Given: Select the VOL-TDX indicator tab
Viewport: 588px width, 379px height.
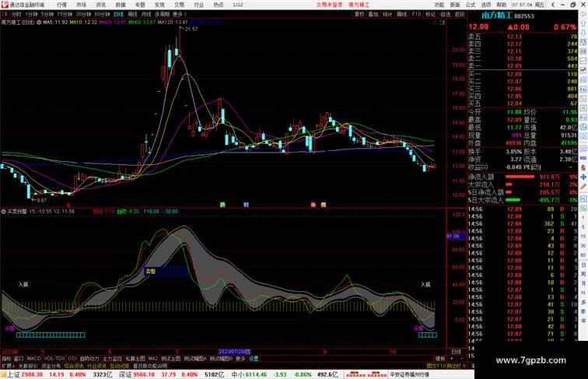Looking at the screenshot, I should [x=54, y=359].
